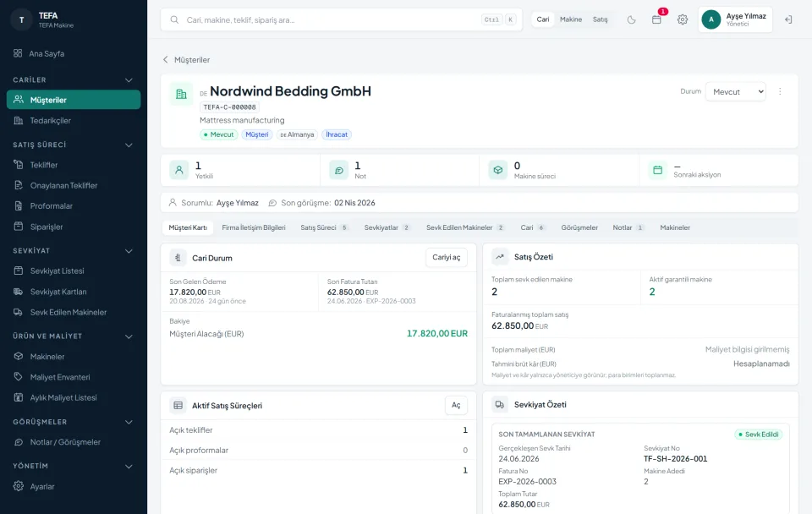Open the three-dot more options menu
The width and height of the screenshot is (812, 514).
780,91
